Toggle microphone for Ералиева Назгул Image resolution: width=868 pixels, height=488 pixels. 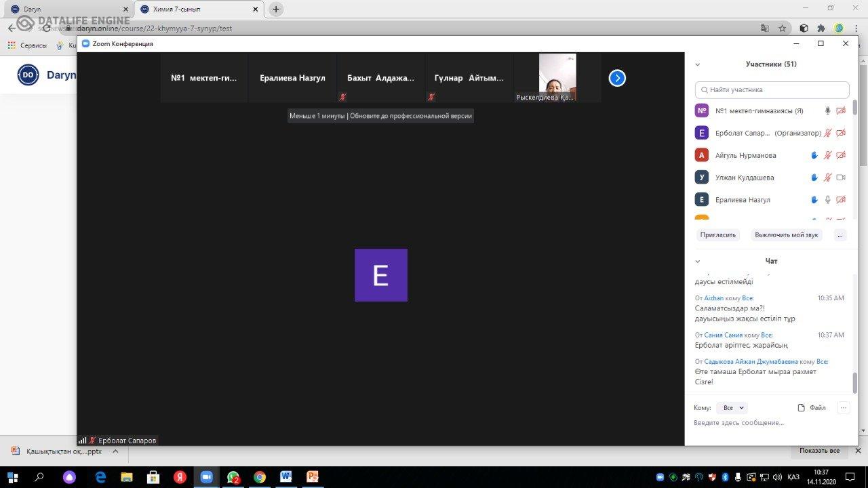(827, 200)
